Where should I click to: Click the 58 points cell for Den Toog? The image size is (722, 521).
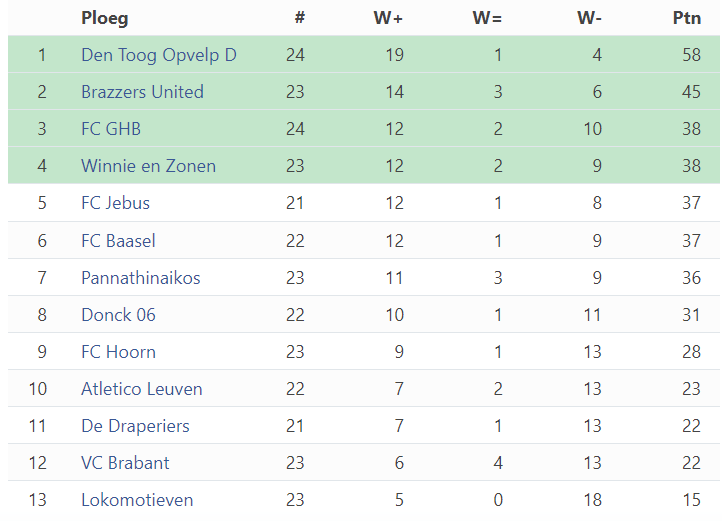692,55
